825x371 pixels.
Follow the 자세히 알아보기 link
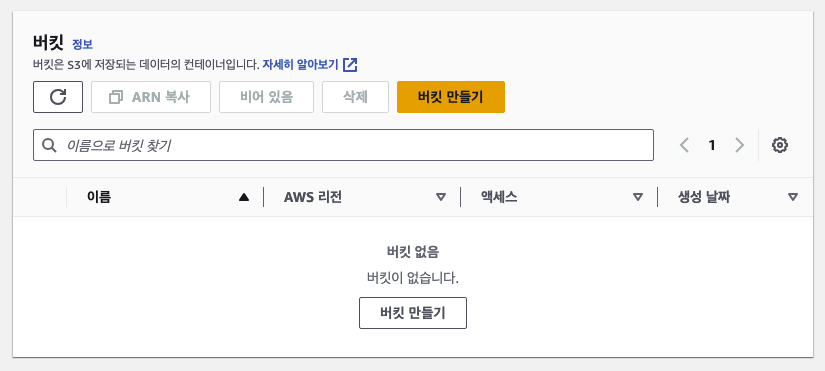tap(300, 65)
